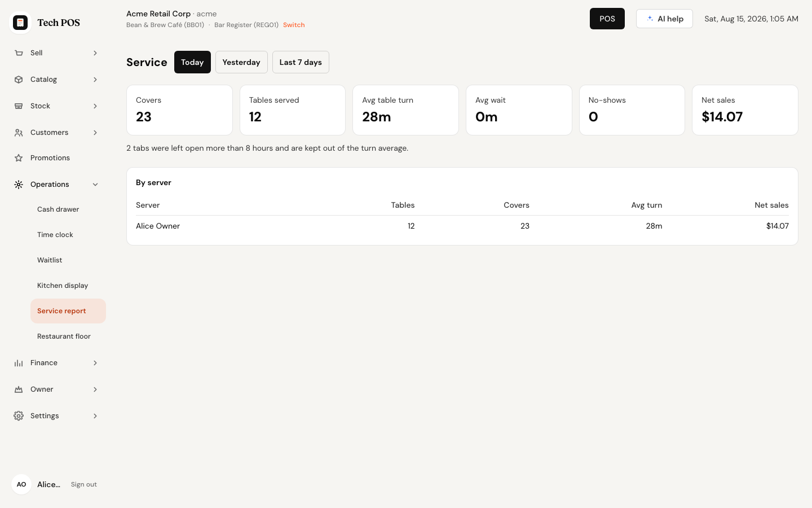Click the Avg turn column header

pyautogui.click(x=647, y=205)
